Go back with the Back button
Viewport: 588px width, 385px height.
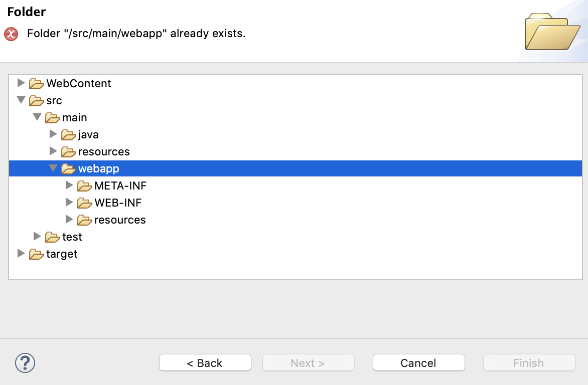(x=205, y=363)
